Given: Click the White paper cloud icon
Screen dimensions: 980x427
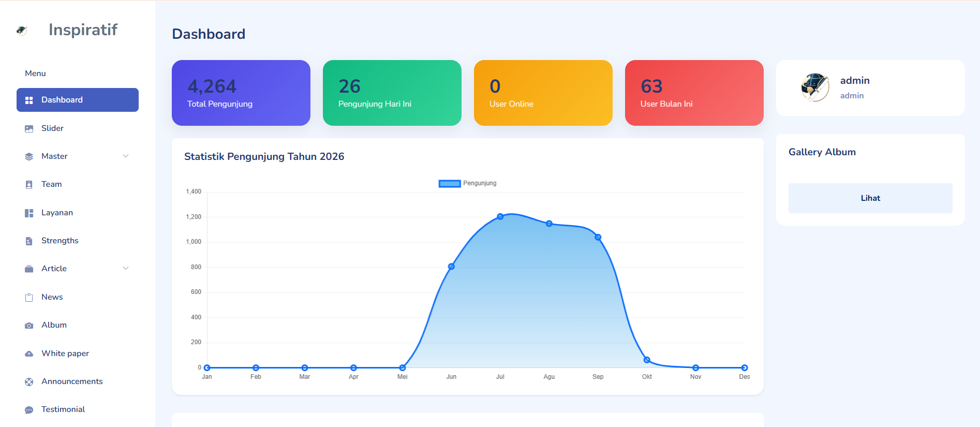Looking at the screenshot, I should 29,354.
